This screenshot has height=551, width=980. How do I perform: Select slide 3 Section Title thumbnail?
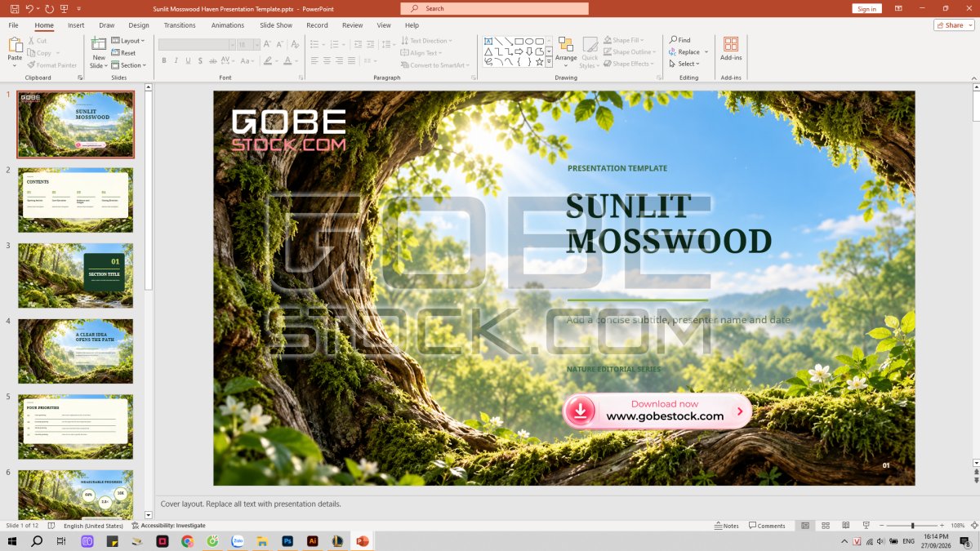pyautogui.click(x=75, y=275)
